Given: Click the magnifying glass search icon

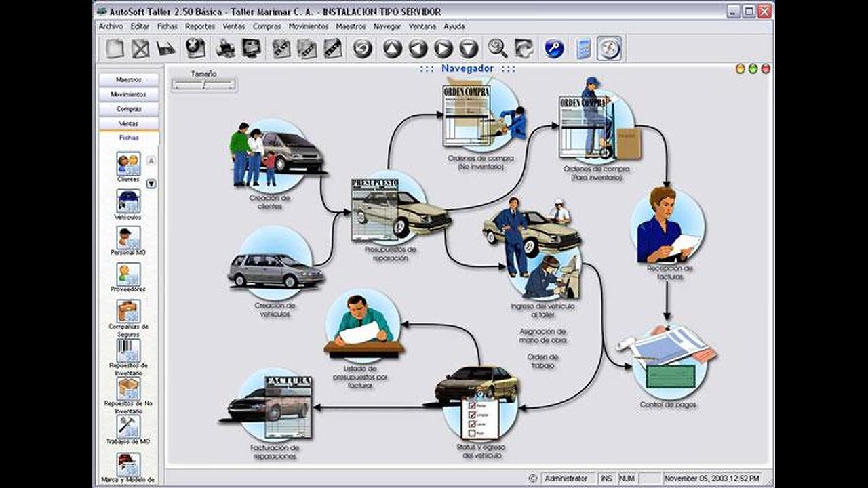Looking at the screenshot, I should (x=498, y=48).
